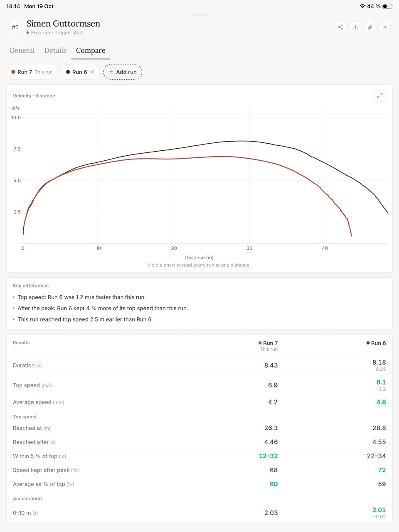Click the Add run button
Image resolution: width=399 pixels, height=532 pixels.
tap(123, 72)
